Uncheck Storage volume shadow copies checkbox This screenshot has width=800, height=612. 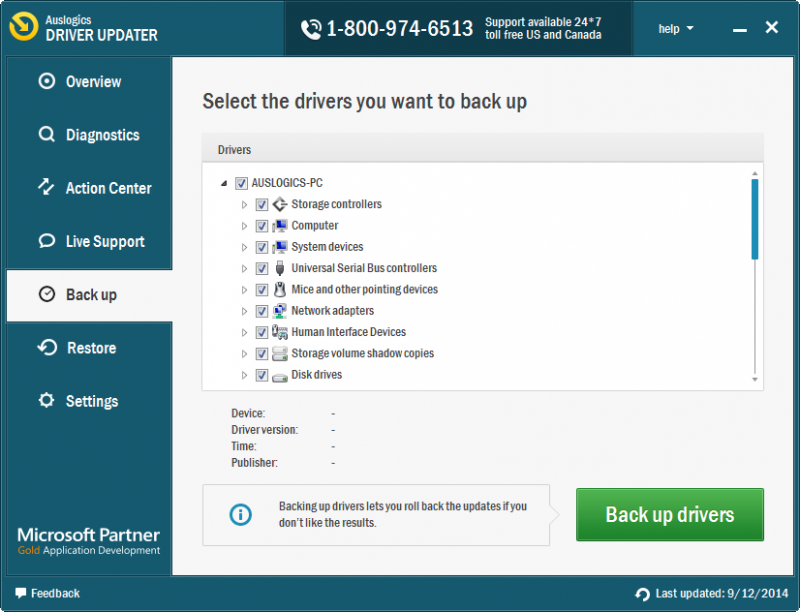pyautogui.click(x=262, y=353)
